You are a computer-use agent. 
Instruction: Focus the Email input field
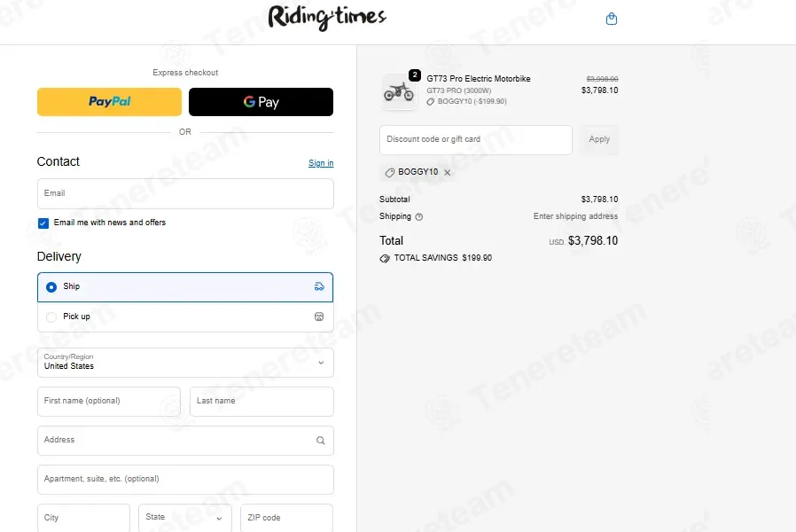[185, 193]
